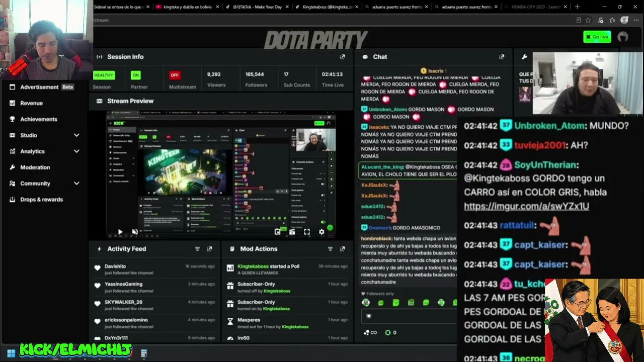Click the Revenue sidebar icon

coord(12,103)
